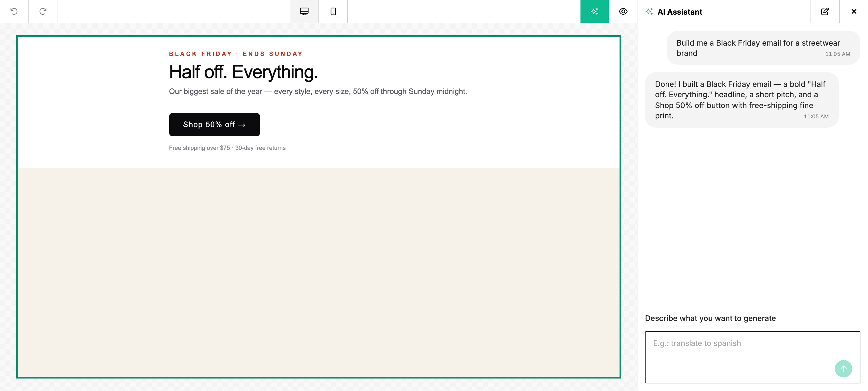This screenshot has height=391, width=868.
Task: Click the assistant's Done! I built reply bubble
Action: [742, 100]
